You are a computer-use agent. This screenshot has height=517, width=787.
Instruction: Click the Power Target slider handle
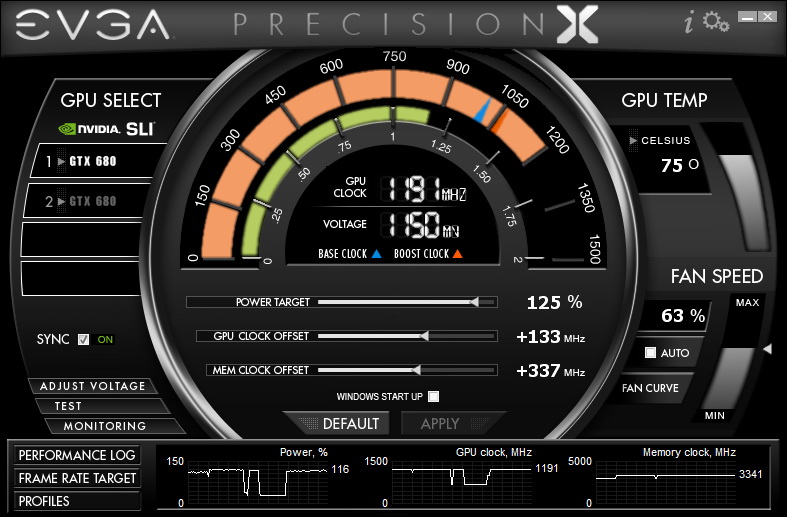coord(474,301)
